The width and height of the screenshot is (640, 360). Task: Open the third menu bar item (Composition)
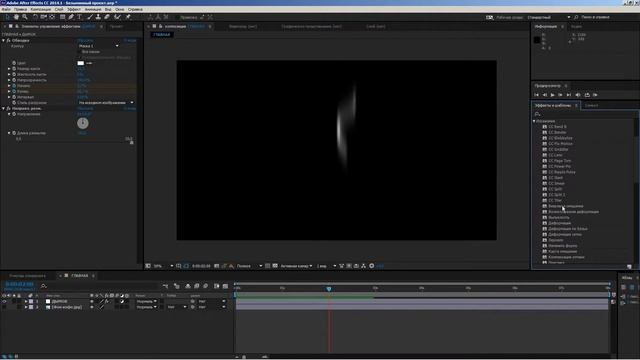(41, 9)
